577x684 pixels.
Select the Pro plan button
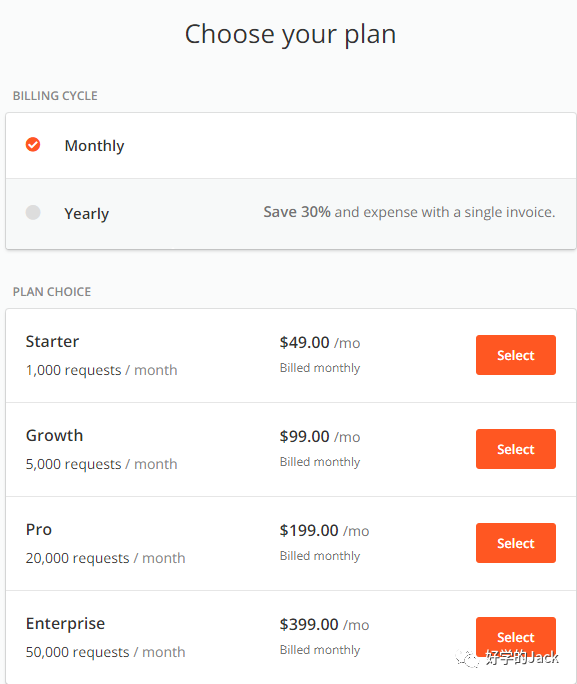pos(516,543)
